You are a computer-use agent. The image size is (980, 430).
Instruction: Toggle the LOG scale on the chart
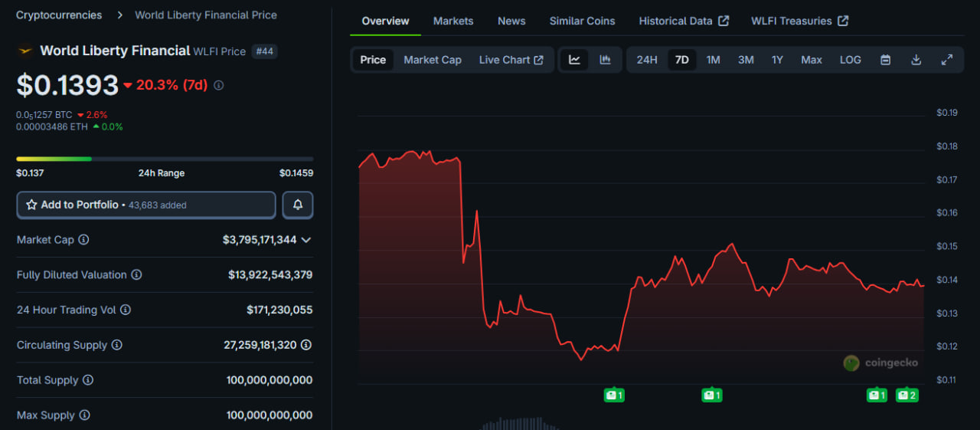coord(850,60)
